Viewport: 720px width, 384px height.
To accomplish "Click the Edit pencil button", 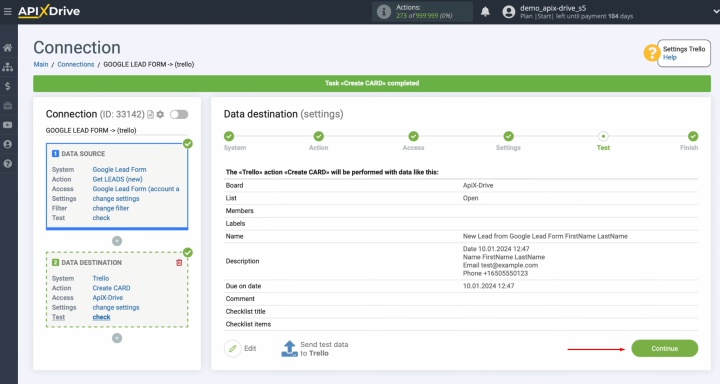I will click(x=241, y=349).
